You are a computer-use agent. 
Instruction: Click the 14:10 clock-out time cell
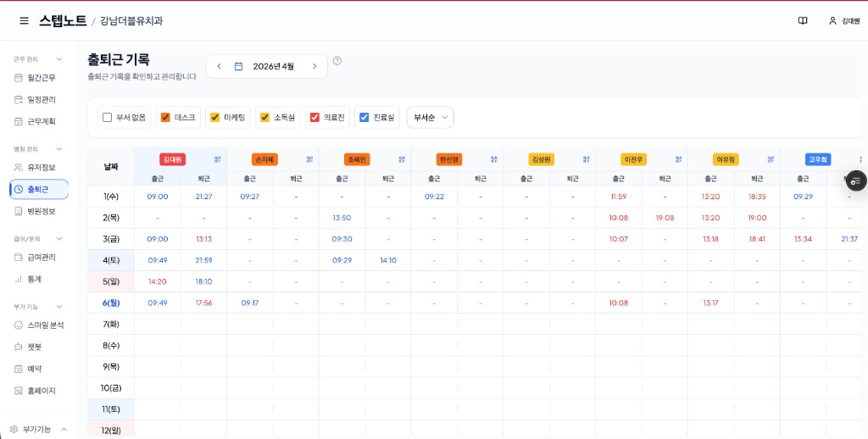(388, 260)
